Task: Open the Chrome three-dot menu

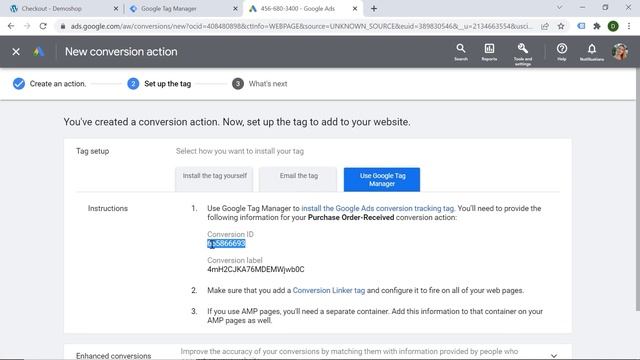Action: [x=629, y=26]
